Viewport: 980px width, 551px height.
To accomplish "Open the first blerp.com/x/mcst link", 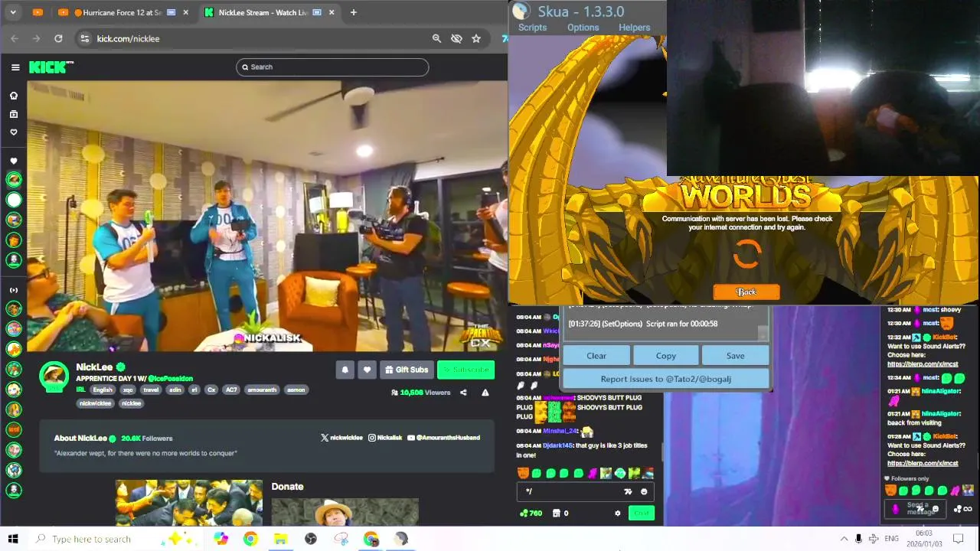I will tap(923, 364).
